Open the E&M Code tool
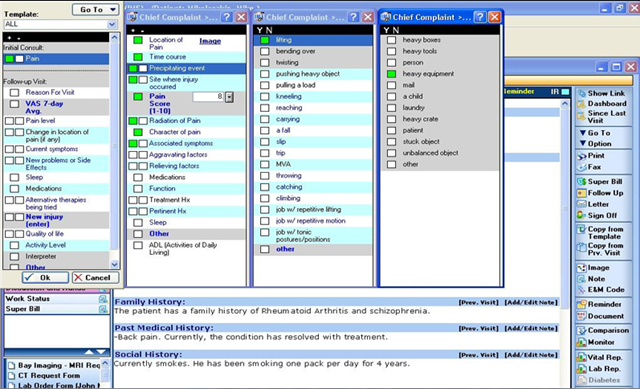The height and width of the screenshot is (389, 640). [601, 290]
